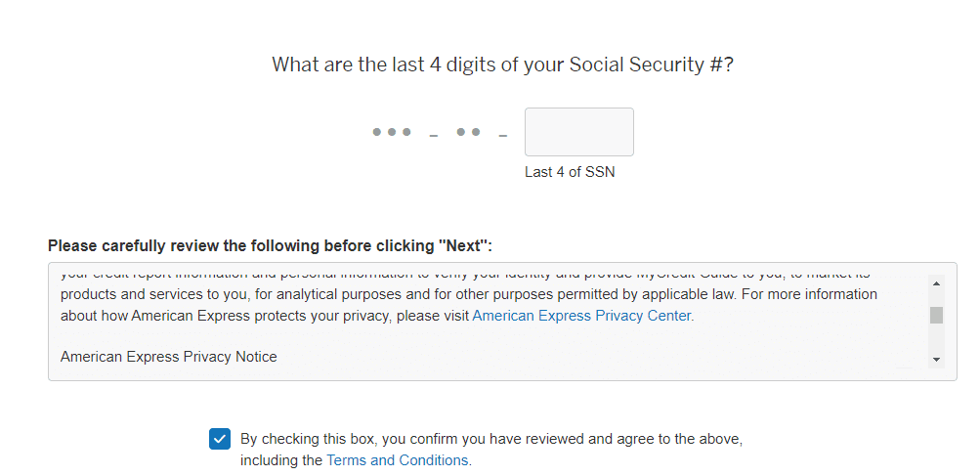980x476 pixels.
Task: Click the disclosure box scroll down arrow
Action: tap(936, 360)
